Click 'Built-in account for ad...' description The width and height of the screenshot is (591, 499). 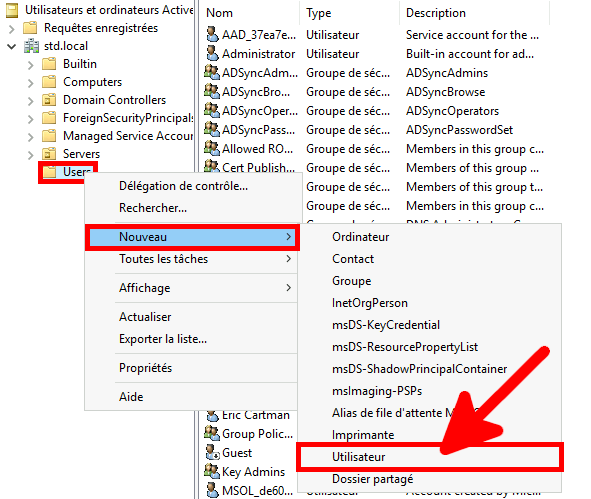(470, 54)
